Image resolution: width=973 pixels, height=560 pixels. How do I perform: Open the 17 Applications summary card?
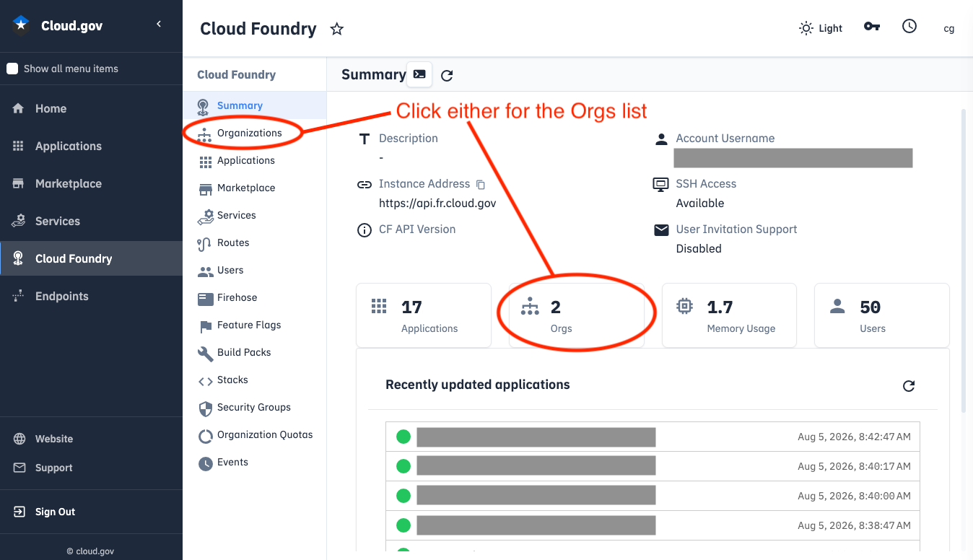pyautogui.click(x=424, y=315)
